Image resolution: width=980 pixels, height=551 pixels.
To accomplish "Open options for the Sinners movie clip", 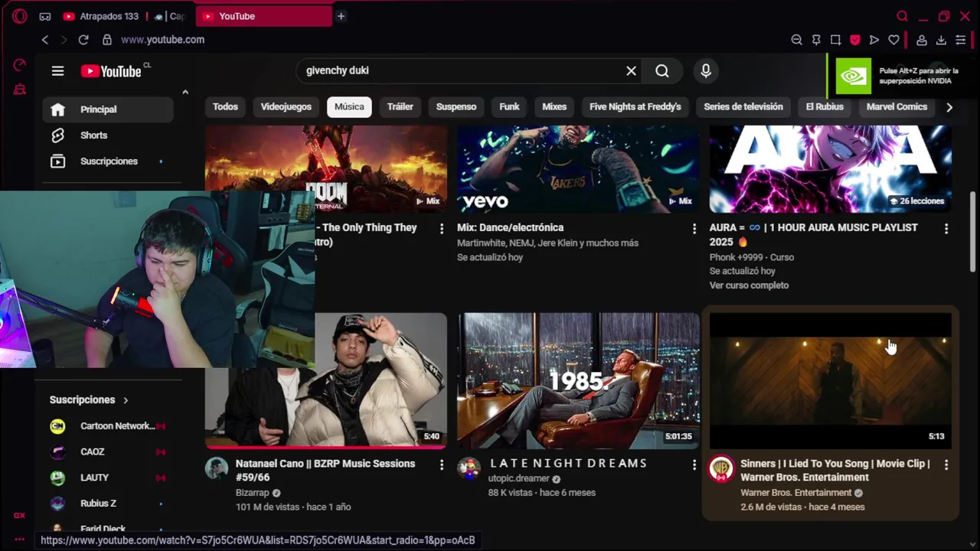I will pyautogui.click(x=946, y=465).
